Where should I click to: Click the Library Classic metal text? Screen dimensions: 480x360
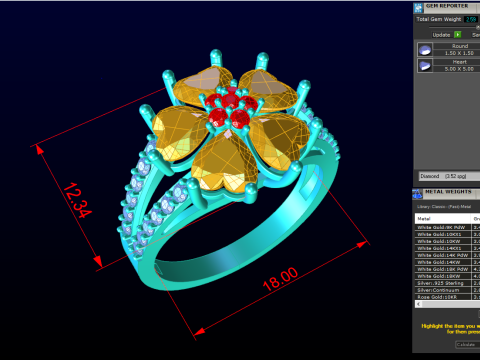coord(444,207)
